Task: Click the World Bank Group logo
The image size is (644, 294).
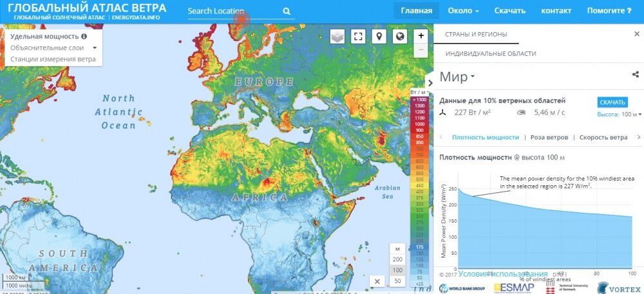Action: (x=462, y=288)
